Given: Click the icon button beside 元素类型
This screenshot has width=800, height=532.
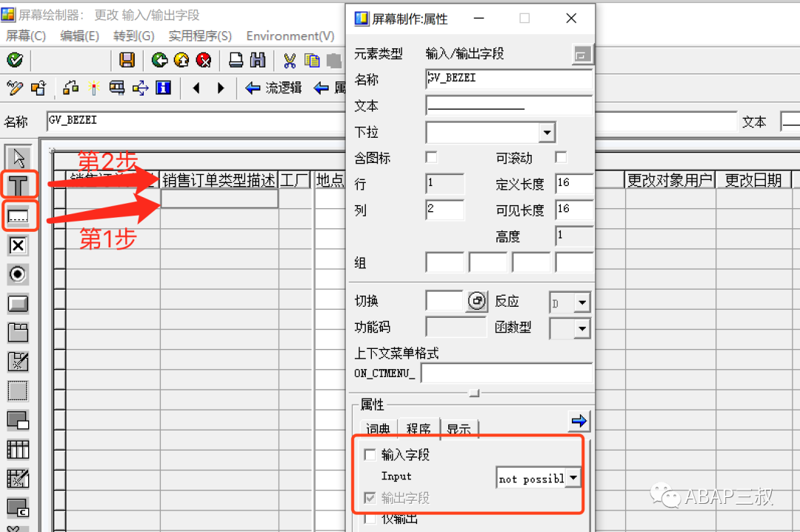Looking at the screenshot, I should (x=581, y=54).
